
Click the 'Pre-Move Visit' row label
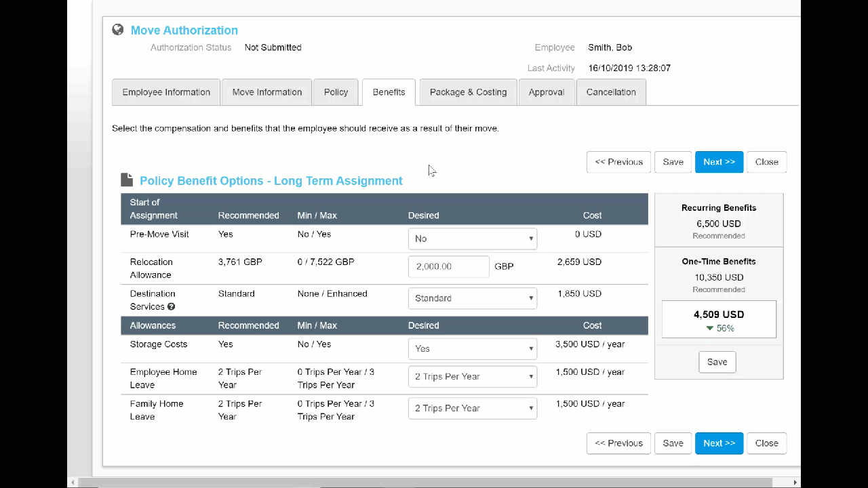tap(159, 235)
